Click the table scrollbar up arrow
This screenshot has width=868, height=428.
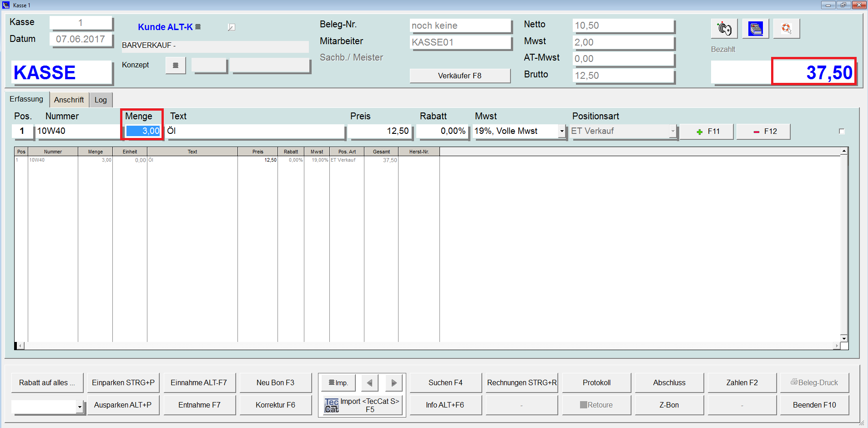click(844, 151)
